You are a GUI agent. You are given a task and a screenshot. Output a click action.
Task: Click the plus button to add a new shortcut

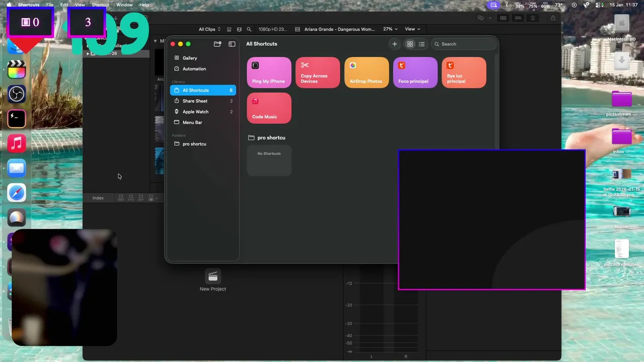[394, 44]
